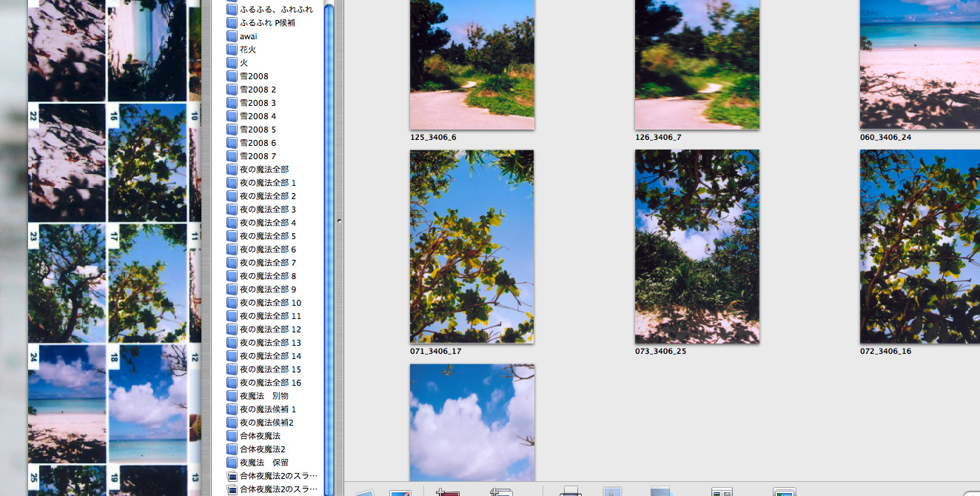980x496 pixels.
Task: Open the 夜の魔法全部 10 album
Action: point(270,303)
